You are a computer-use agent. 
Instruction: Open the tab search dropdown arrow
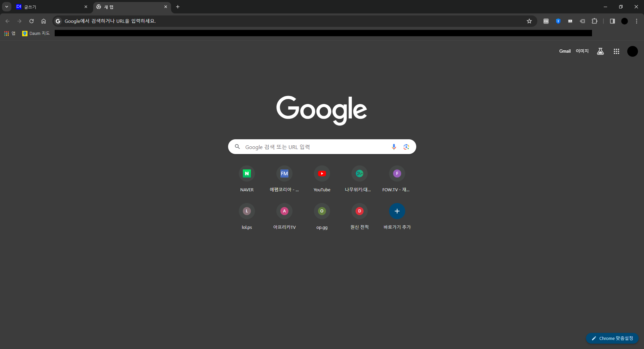6,7
